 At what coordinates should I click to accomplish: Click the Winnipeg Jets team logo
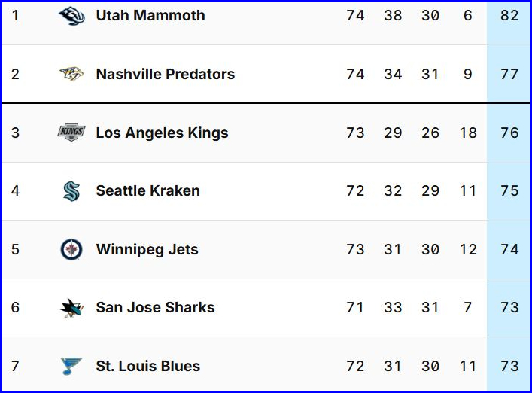pyautogui.click(x=71, y=249)
